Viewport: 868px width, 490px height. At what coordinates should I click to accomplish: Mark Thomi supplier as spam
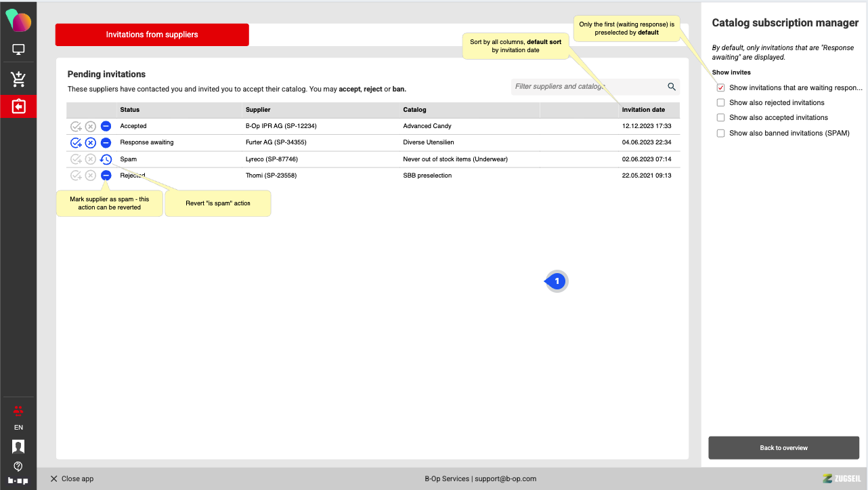click(x=106, y=176)
